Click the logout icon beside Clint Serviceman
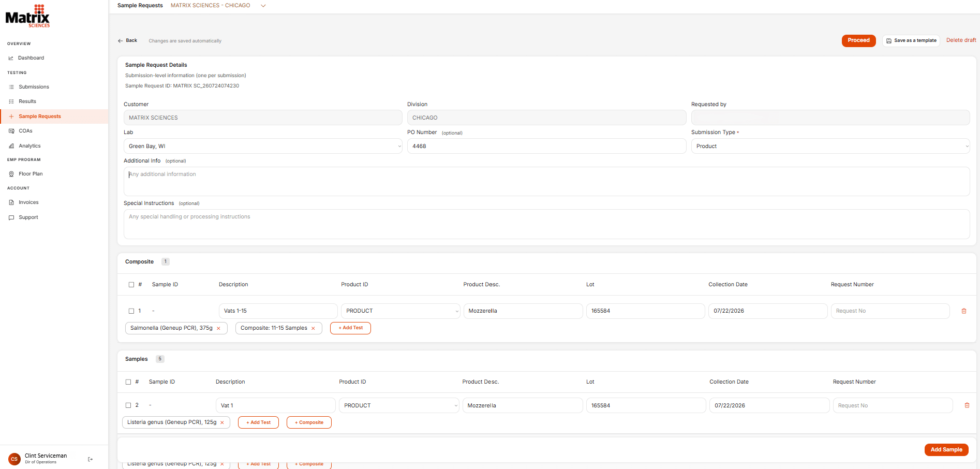This screenshot has height=469, width=980. click(x=91, y=459)
